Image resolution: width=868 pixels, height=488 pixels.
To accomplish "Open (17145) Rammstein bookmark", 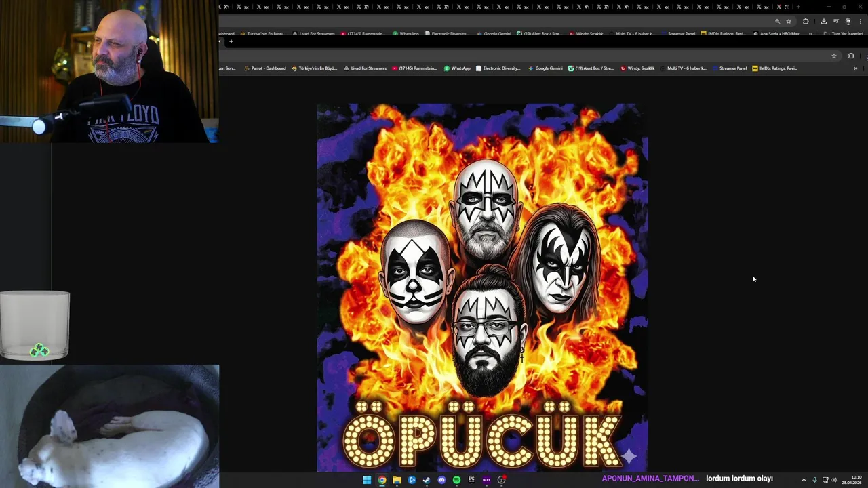I will (x=414, y=68).
